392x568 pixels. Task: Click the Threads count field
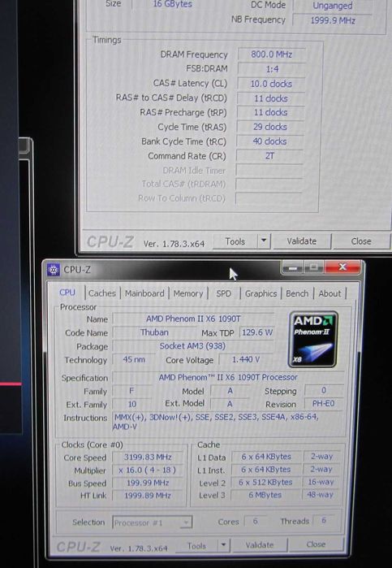[x=324, y=520]
